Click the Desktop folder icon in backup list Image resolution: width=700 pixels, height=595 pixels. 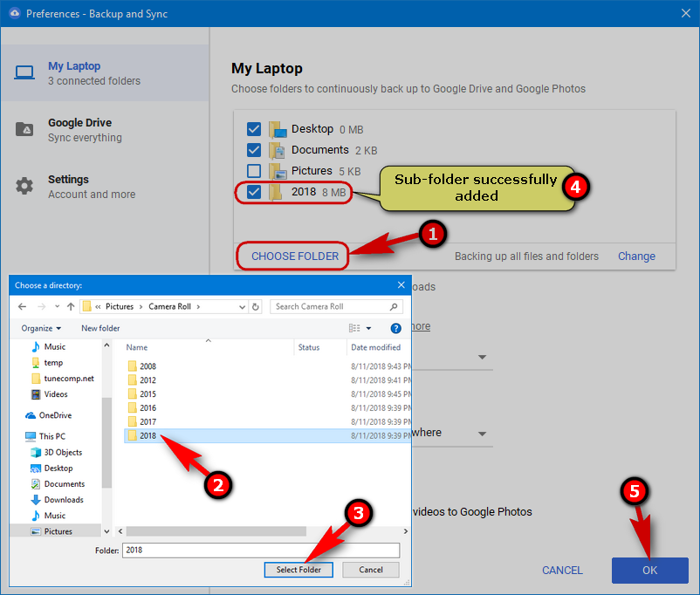(x=278, y=129)
